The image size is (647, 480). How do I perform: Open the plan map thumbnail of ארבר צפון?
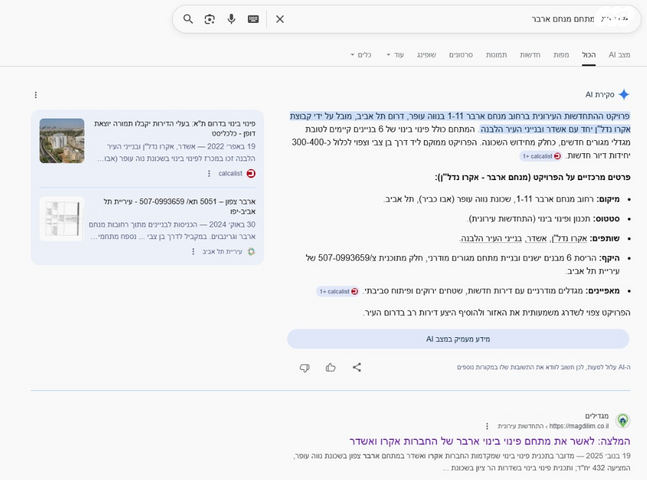62,219
